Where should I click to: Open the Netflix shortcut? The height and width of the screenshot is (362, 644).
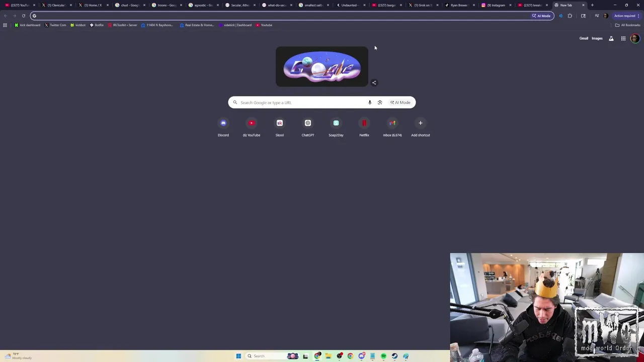(x=364, y=128)
